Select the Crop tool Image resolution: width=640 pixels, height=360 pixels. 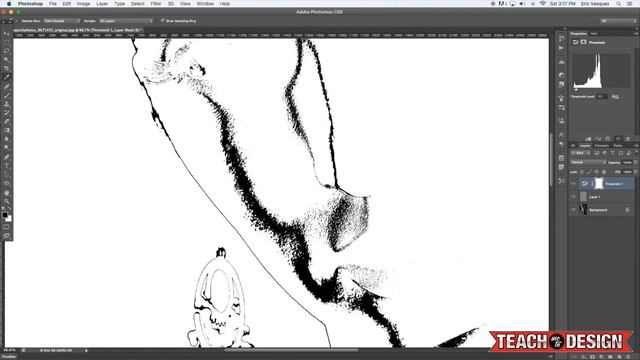(7, 69)
